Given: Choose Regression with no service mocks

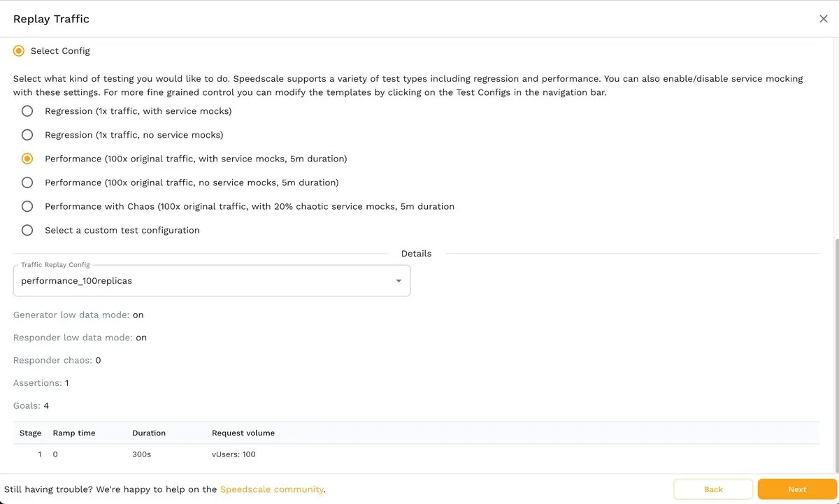Looking at the screenshot, I should pyautogui.click(x=26, y=134).
